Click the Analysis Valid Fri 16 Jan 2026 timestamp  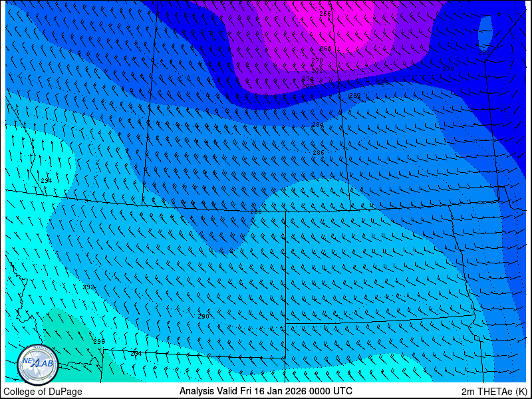(265, 391)
